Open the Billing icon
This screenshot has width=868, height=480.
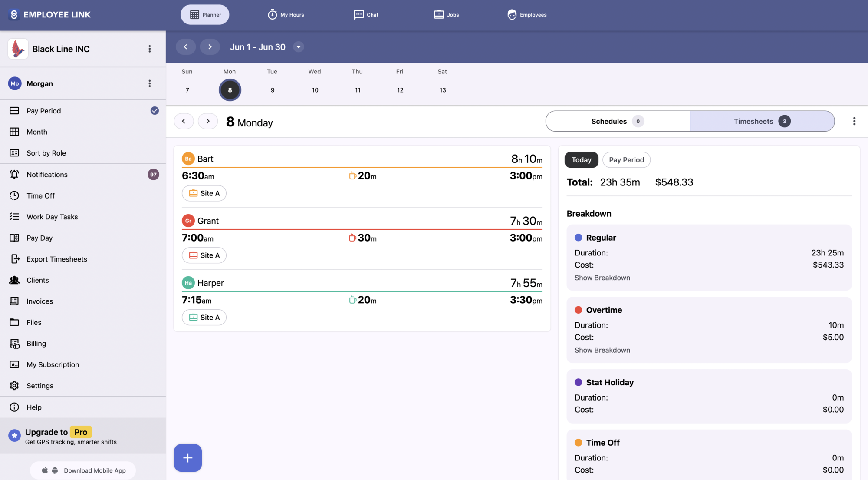click(14, 344)
